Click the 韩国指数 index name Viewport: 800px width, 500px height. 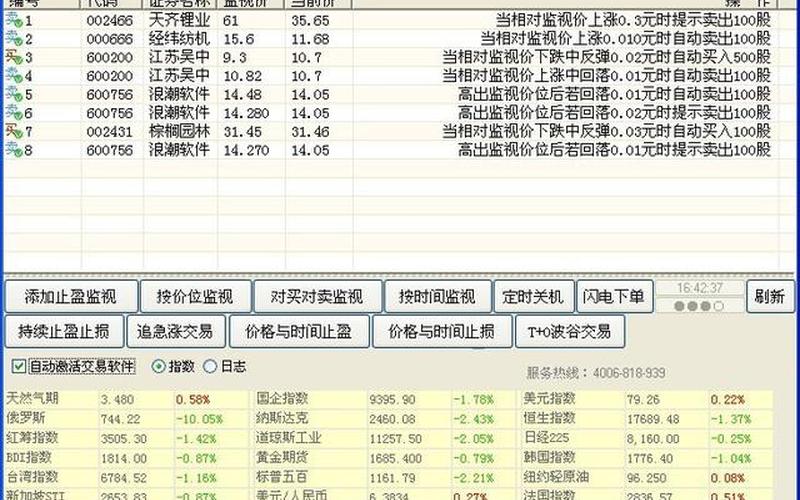point(549,458)
